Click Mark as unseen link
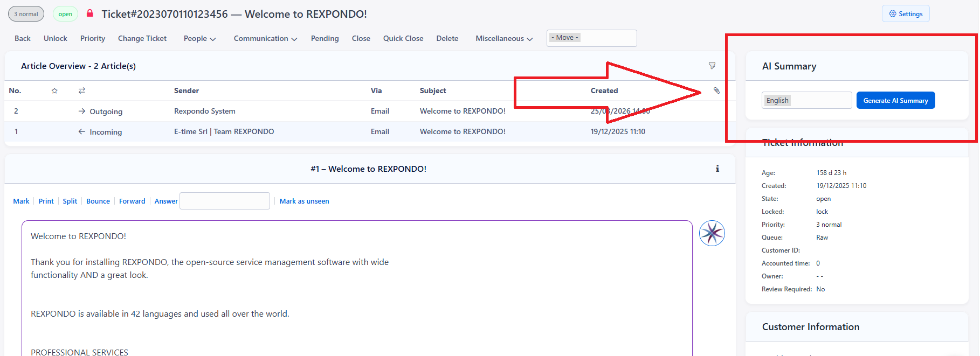Image resolution: width=980 pixels, height=356 pixels. point(304,201)
